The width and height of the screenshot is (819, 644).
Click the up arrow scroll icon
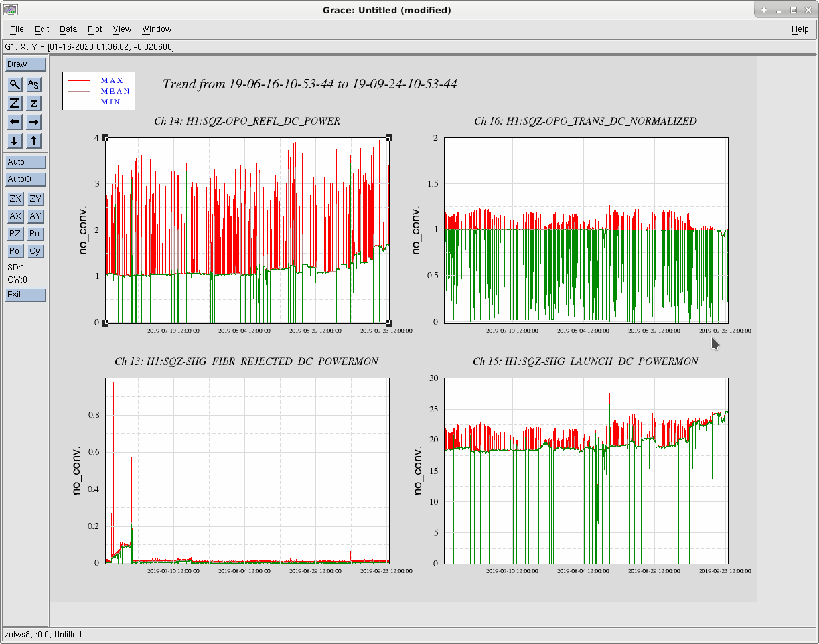[x=33, y=141]
